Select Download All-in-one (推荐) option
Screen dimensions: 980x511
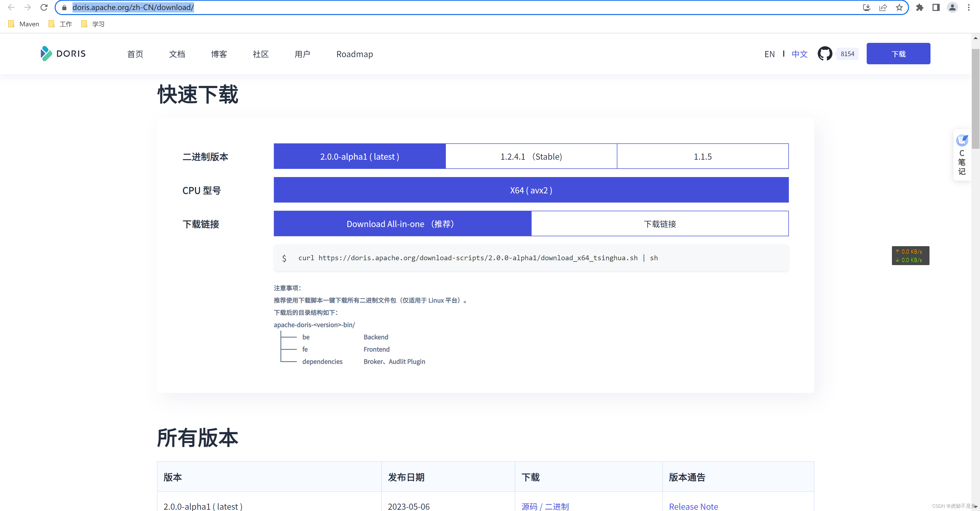point(402,223)
